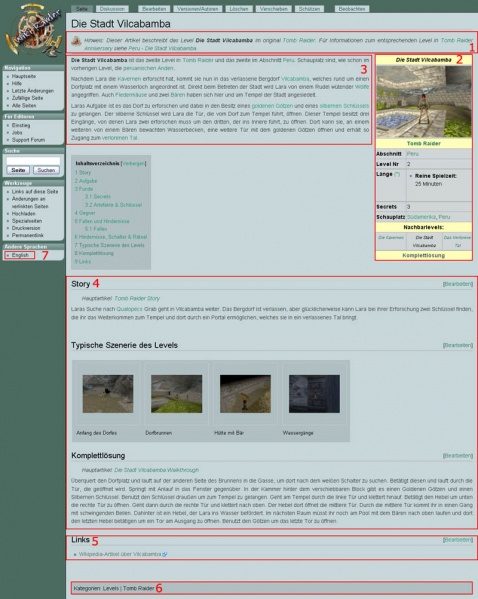The image size is (478, 599).
Task: Edit the Typische Szenerie des Levels section
Action: (458, 345)
